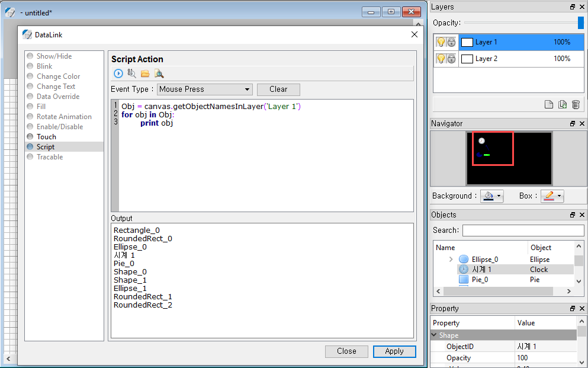Click the clock icon for 시계 1

464,270
